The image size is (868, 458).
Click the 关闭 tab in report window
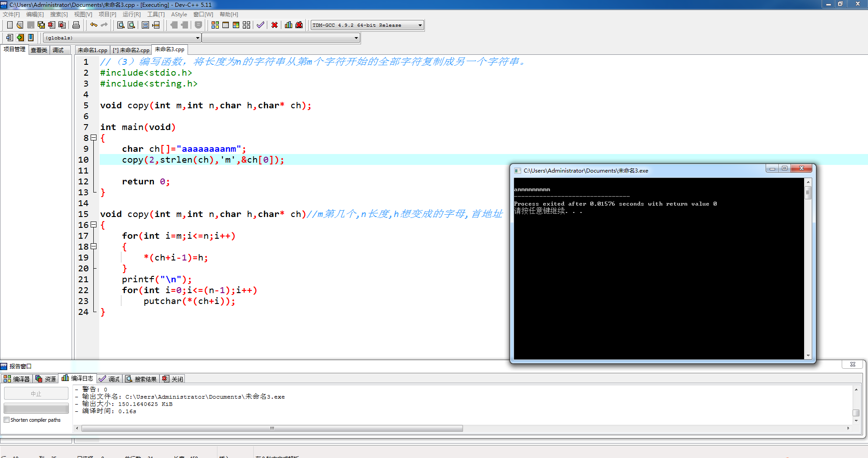(173, 379)
